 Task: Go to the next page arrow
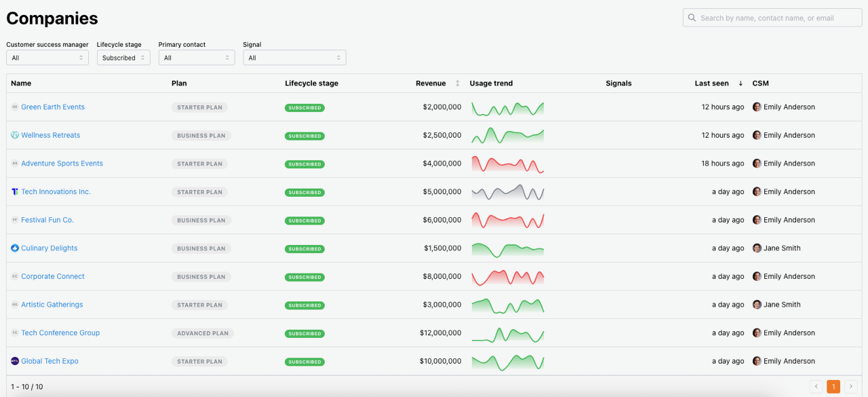852,387
